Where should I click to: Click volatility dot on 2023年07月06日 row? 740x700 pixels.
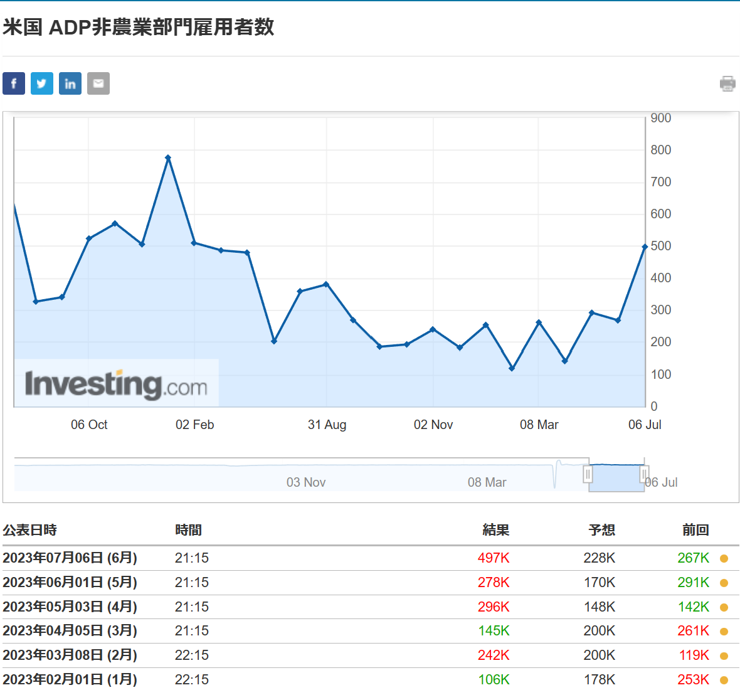point(724,558)
